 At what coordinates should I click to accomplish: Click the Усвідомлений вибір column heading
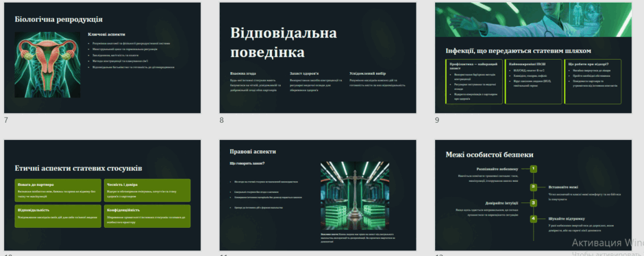click(368, 73)
